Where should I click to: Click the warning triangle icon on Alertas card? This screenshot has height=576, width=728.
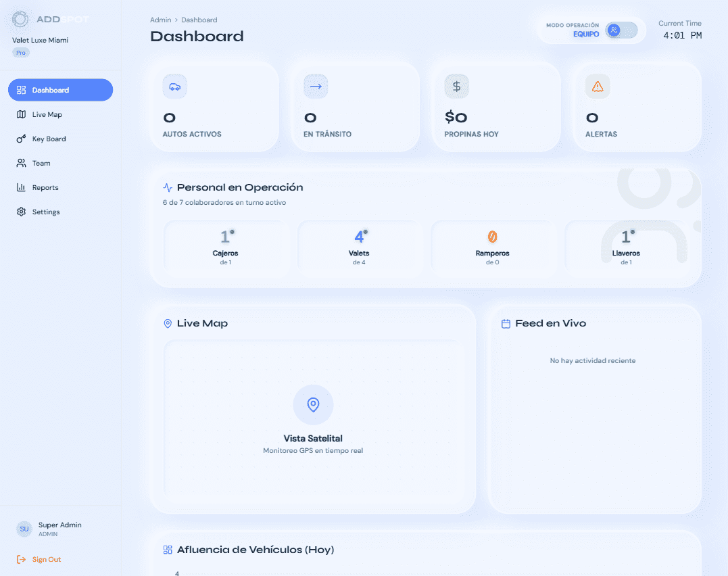(598, 87)
